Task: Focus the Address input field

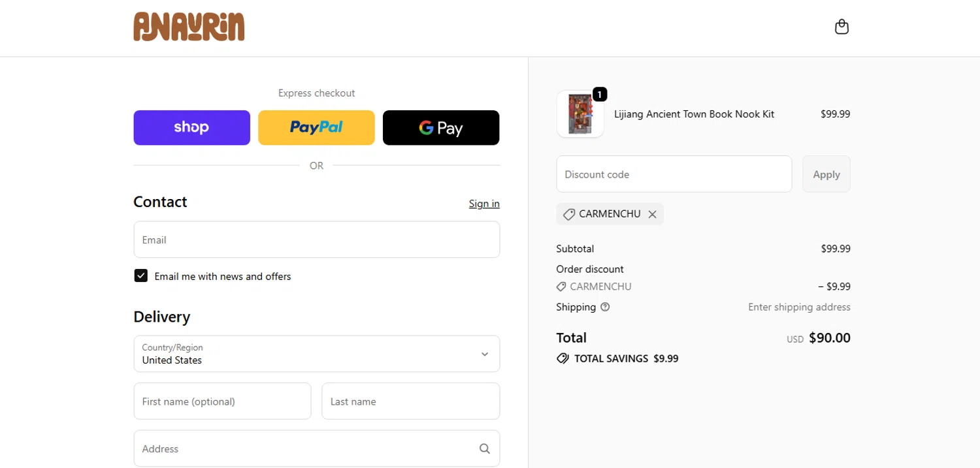Action: (317, 448)
